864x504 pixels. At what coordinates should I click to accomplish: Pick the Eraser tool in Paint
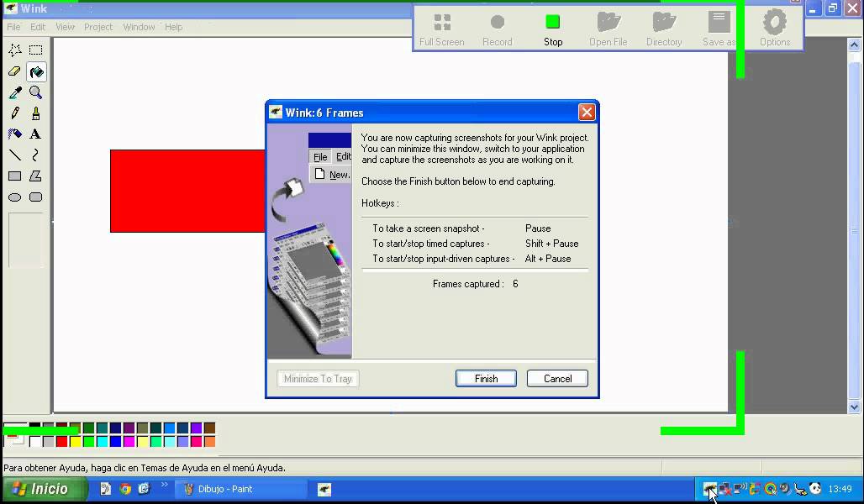coord(15,71)
